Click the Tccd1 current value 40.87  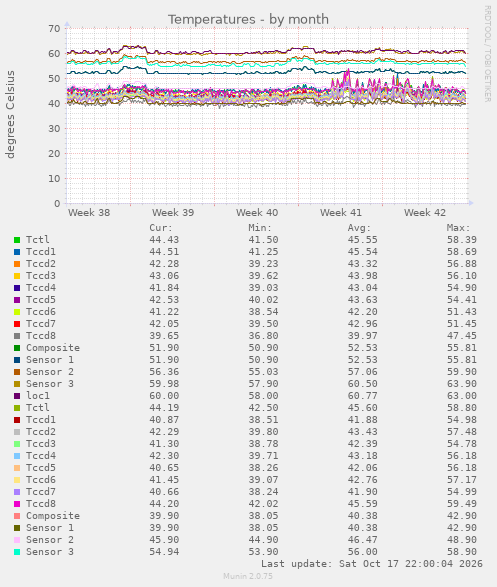(x=164, y=420)
